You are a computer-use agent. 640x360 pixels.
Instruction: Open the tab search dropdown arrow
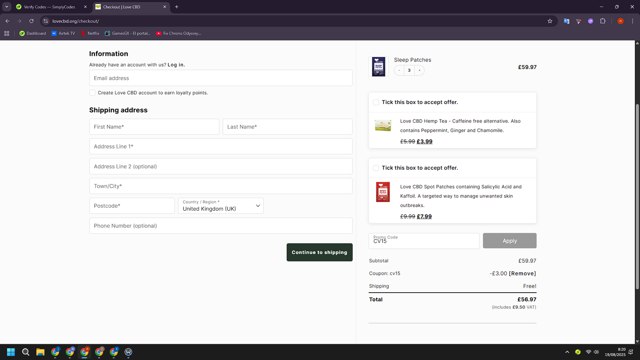tap(7, 7)
